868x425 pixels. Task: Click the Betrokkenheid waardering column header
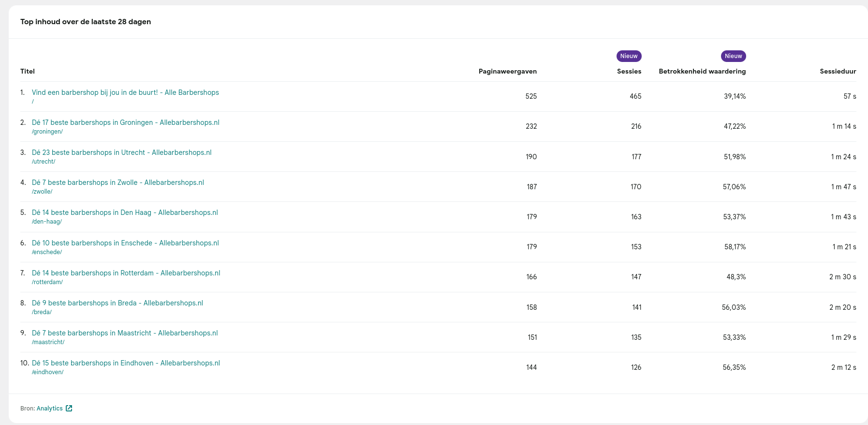point(702,71)
